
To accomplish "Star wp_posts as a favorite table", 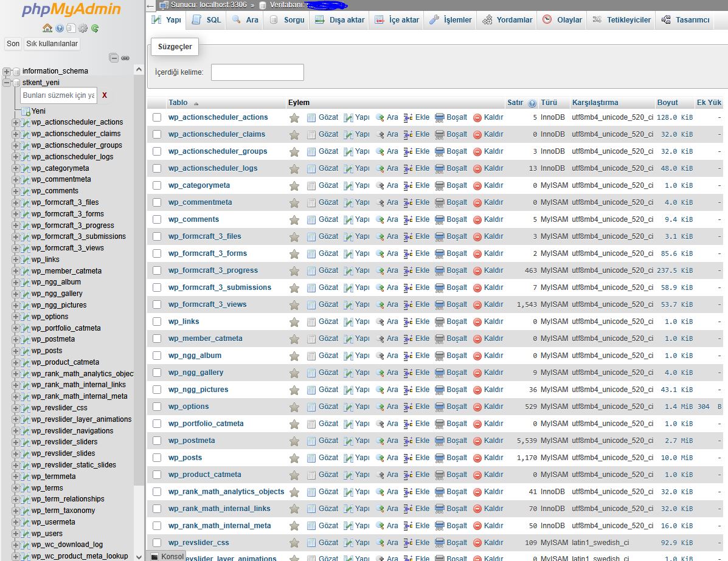I will pyautogui.click(x=294, y=457).
